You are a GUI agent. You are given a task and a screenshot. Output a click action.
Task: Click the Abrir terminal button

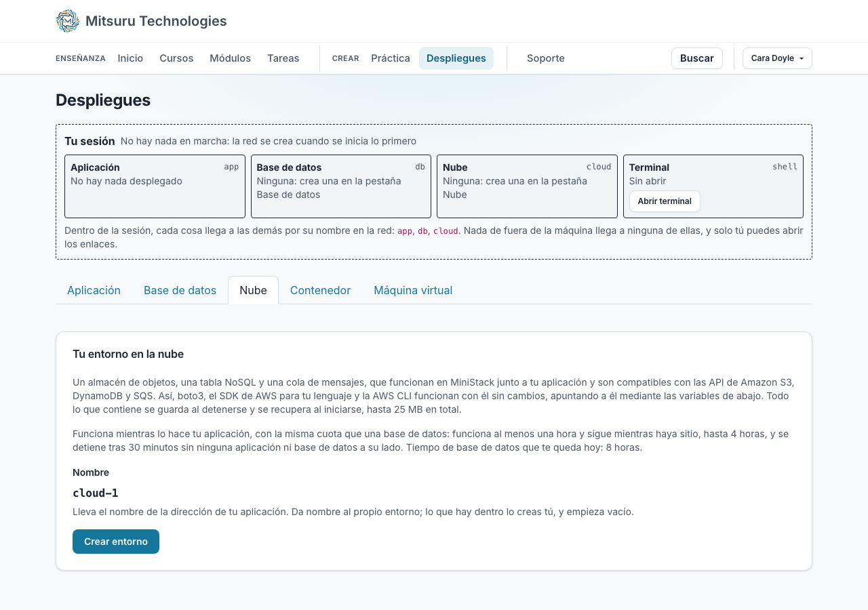click(665, 201)
